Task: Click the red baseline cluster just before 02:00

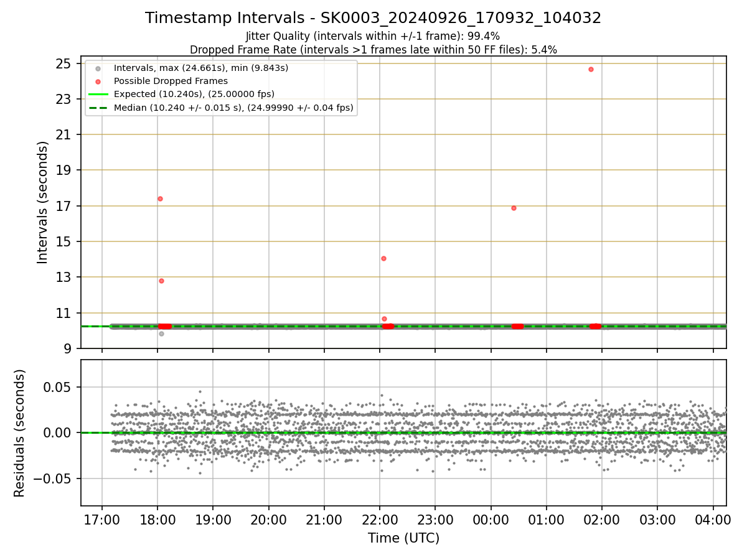Action: (x=596, y=326)
